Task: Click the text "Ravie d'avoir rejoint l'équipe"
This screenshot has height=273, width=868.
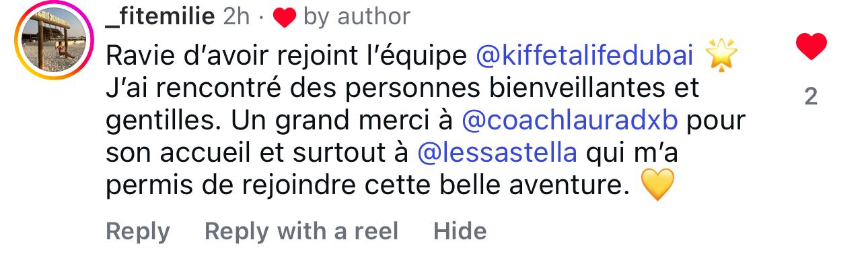Action: (287, 56)
